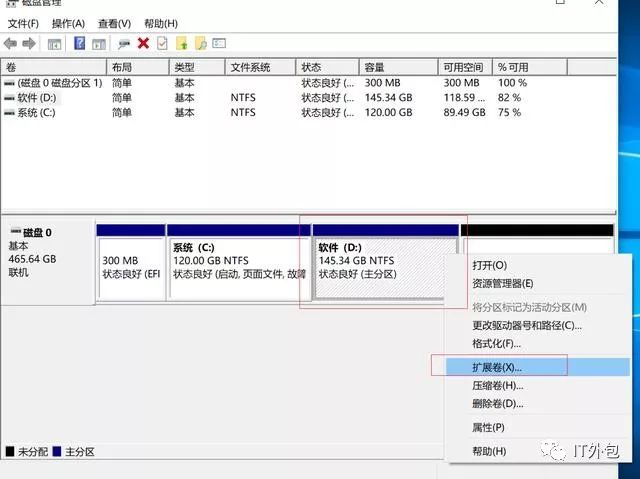The width and height of the screenshot is (640, 479).
Task: Sort by the 容量 column header
Action: tap(399, 67)
